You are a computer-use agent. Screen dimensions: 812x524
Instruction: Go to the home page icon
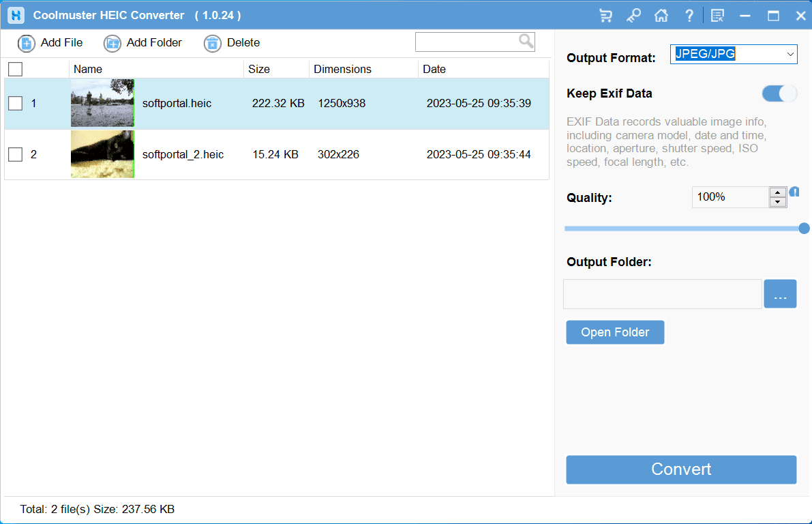click(661, 16)
